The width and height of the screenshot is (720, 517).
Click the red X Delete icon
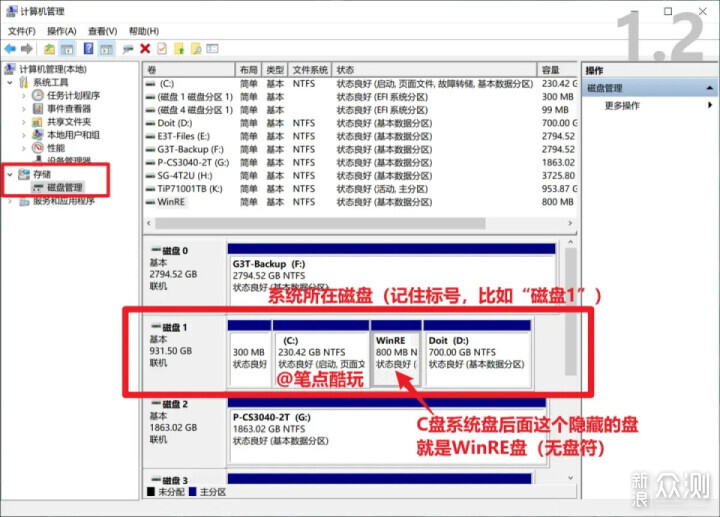click(x=145, y=48)
